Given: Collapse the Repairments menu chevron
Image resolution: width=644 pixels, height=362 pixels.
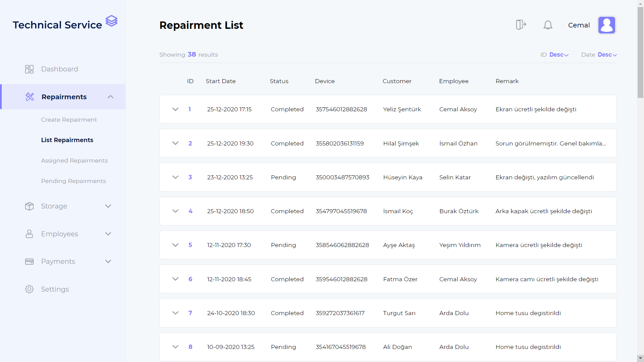Looking at the screenshot, I should pos(111,97).
